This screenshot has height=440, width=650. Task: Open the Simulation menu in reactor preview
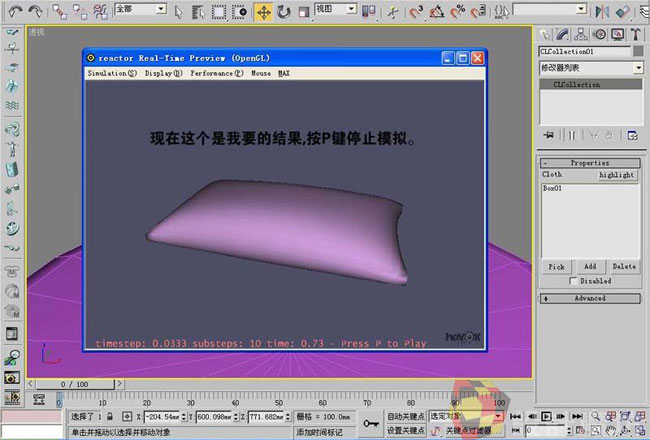(x=112, y=73)
